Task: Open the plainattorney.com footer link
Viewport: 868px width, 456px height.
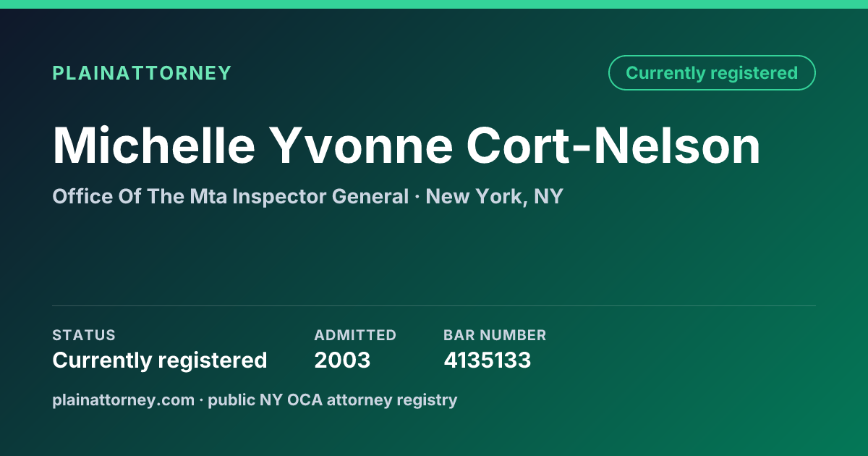Action: [123, 400]
